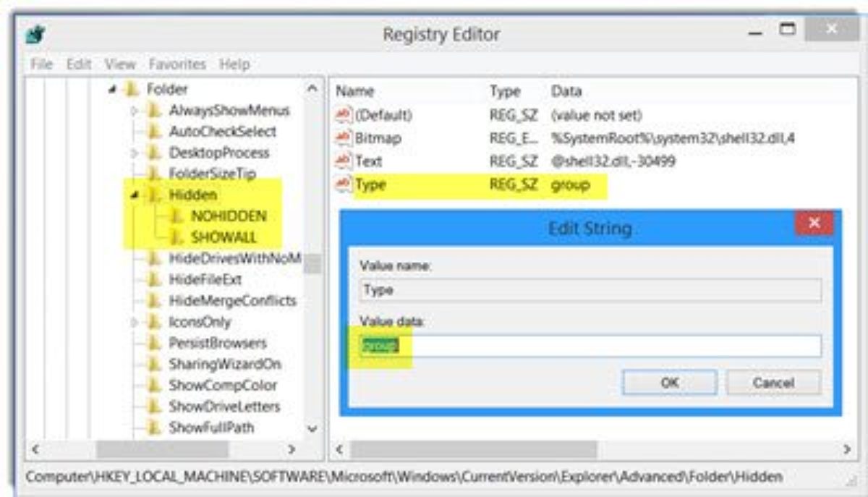This screenshot has width=868, height=497.
Task: Click tree pane scroll up arrow
Action: pos(312,89)
